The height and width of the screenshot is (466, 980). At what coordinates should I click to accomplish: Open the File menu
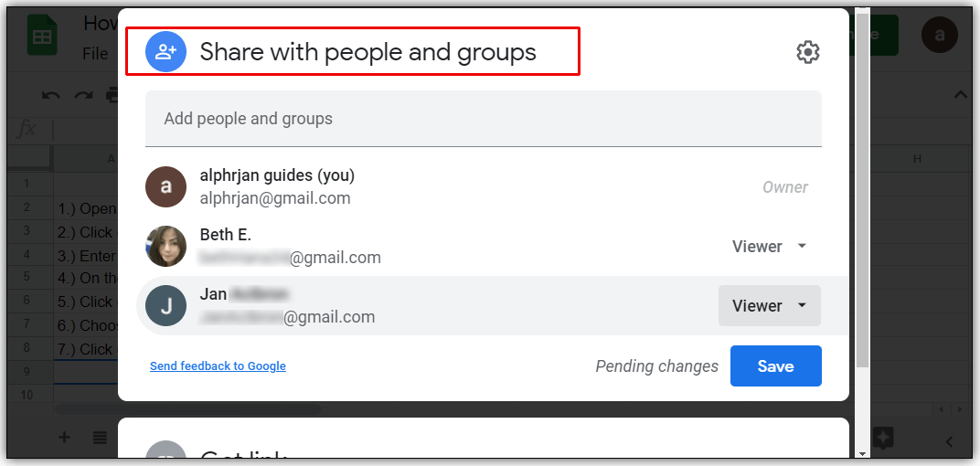(x=95, y=54)
